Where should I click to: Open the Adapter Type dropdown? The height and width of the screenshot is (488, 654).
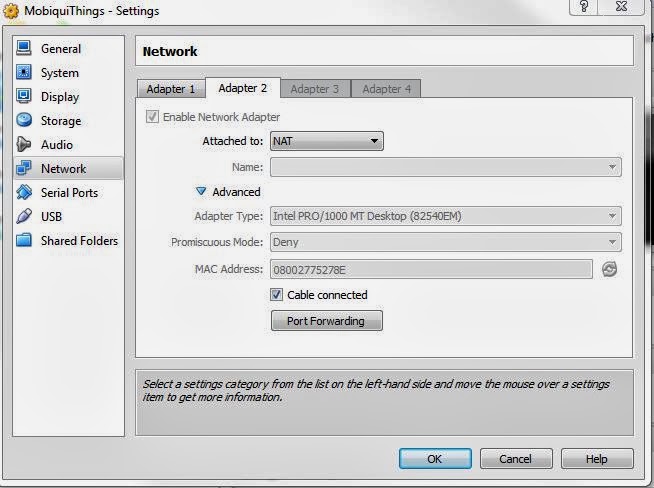click(445, 216)
